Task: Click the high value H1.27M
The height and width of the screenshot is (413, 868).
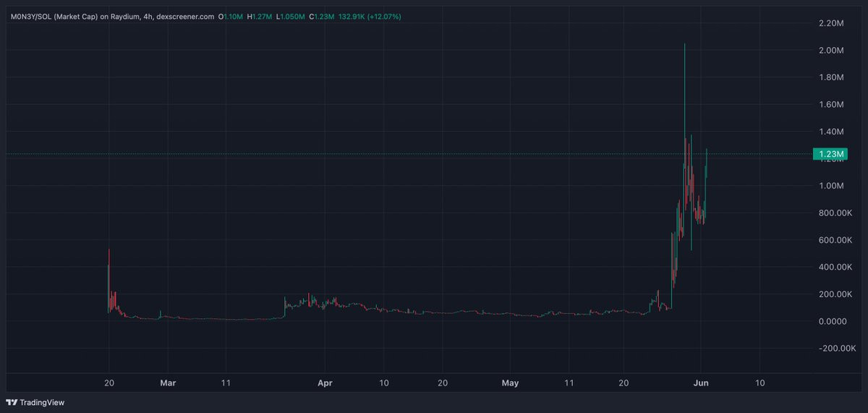Action: (x=258, y=16)
